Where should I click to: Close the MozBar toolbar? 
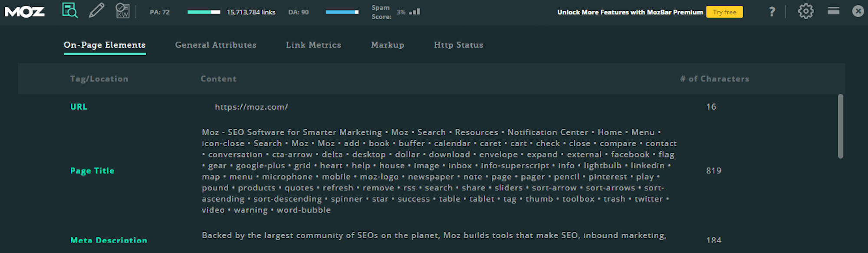coord(858,11)
